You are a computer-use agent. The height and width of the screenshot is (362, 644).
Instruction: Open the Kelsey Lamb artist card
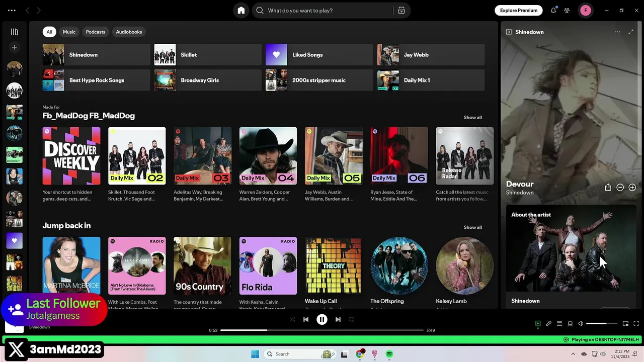coord(465,272)
